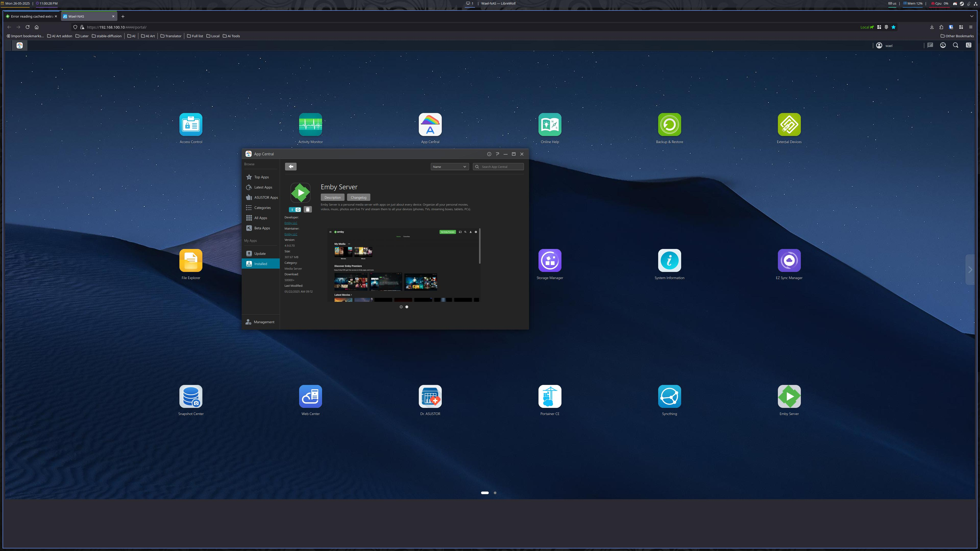This screenshot has height=551, width=980.
Task: Open the Name sort dropdown
Action: [x=449, y=167]
